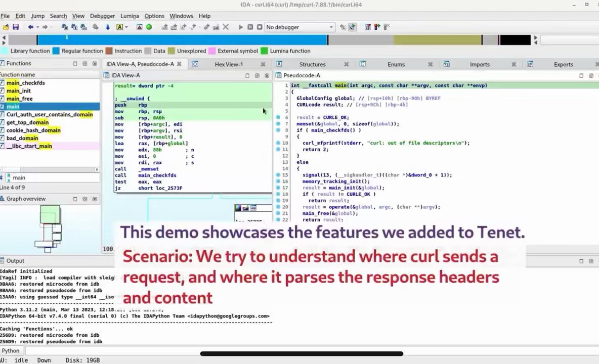The image size is (599, 364).
Task: Open the Help menu
Action: [204, 16]
